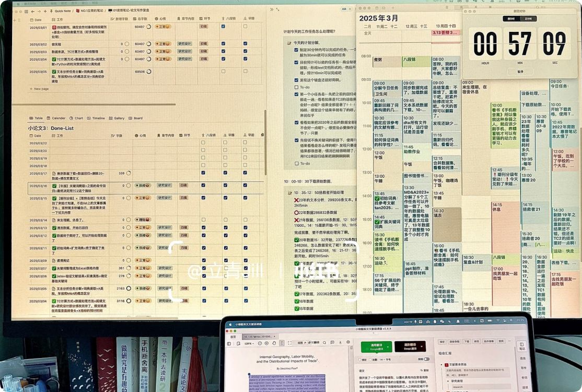Open the settings gear in PDF toolbar

click(x=348, y=342)
